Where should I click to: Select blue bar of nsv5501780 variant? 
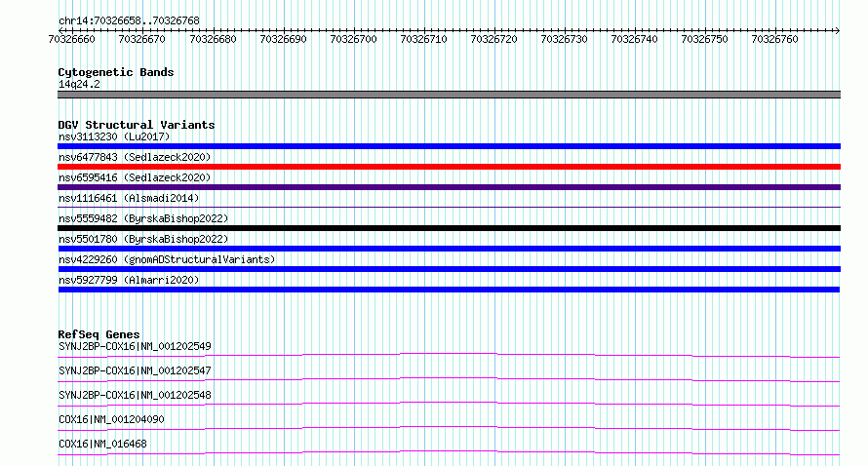tap(449, 249)
